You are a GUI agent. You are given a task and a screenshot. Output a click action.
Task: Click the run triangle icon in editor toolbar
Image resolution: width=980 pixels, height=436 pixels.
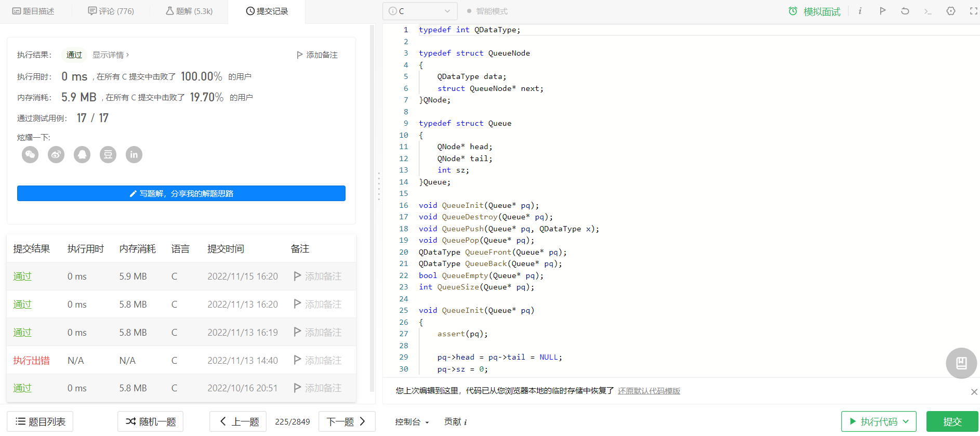[x=882, y=11]
